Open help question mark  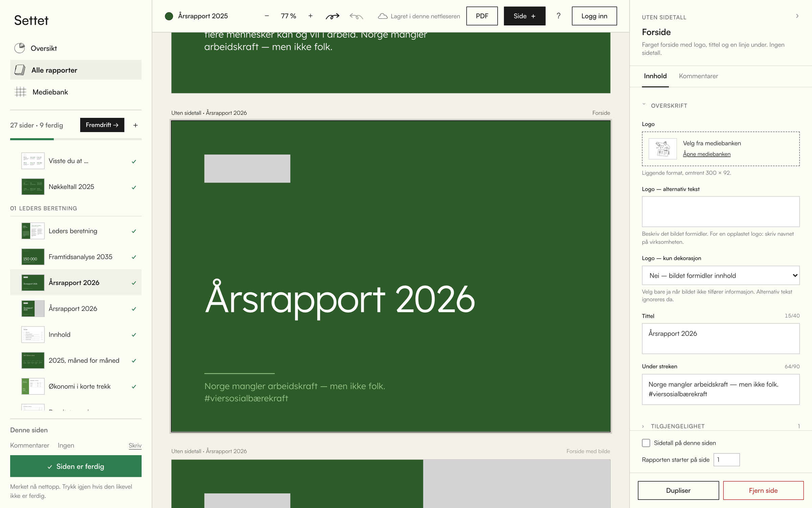point(558,16)
